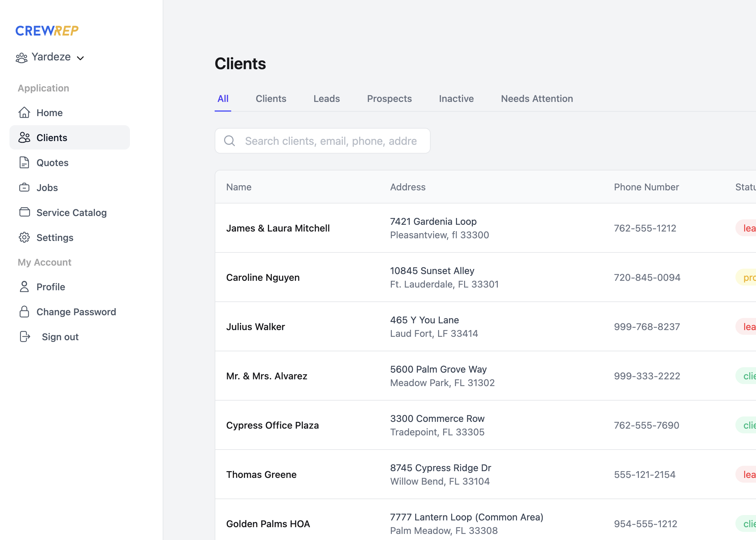Click the CrewRep logo

[x=47, y=31]
